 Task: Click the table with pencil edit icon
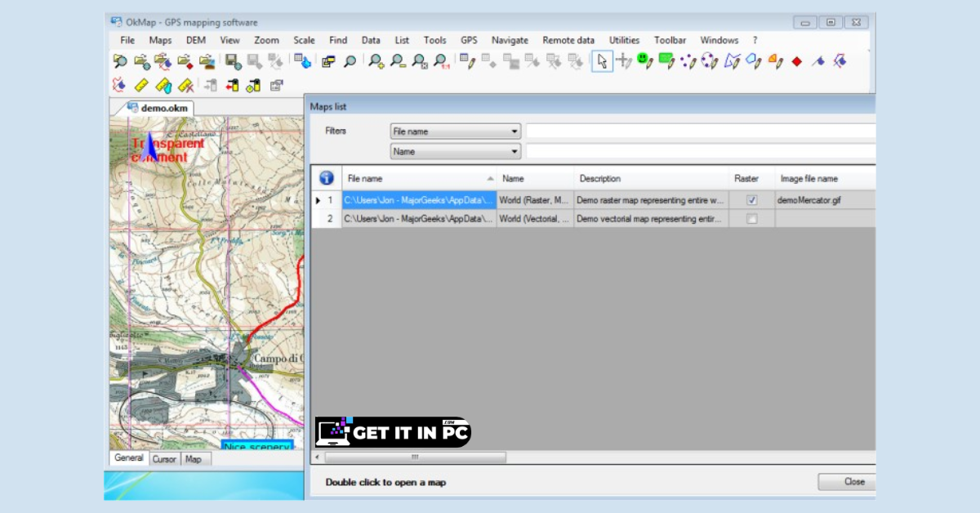[467, 60]
